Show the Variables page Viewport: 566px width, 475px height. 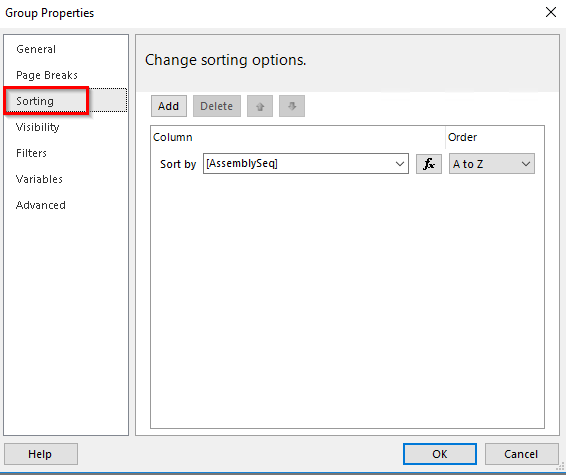pos(39,179)
